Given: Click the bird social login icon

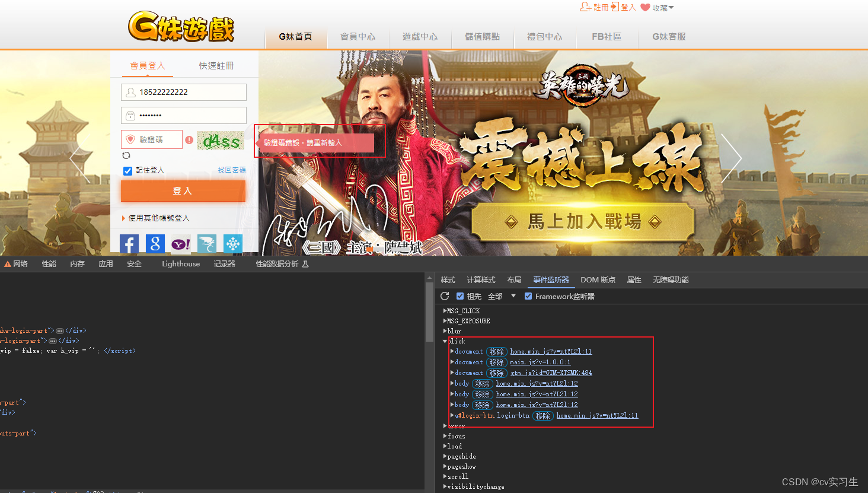Looking at the screenshot, I should point(207,244).
